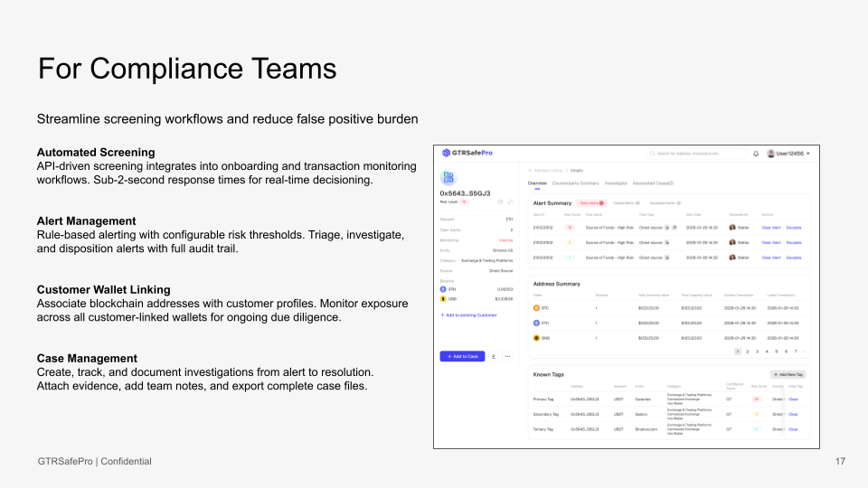Image resolution: width=868 pixels, height=488 pixels.
Task: Switch to the Investigate tab
Action: point(616,183)
